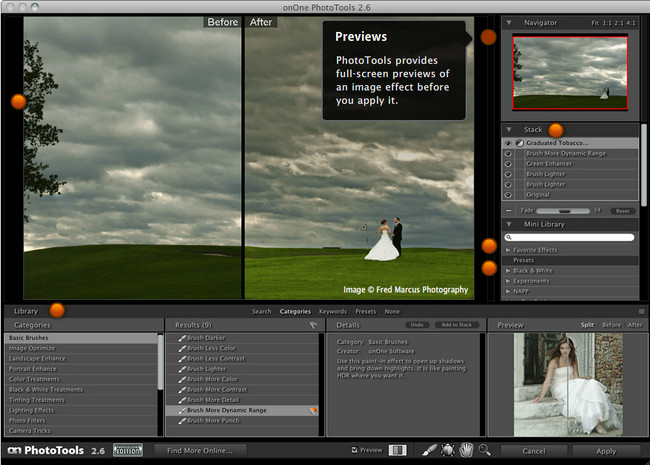Click the minus icon beside Fade
Viewport: 650px width, 465px height.
click(509, 211)
